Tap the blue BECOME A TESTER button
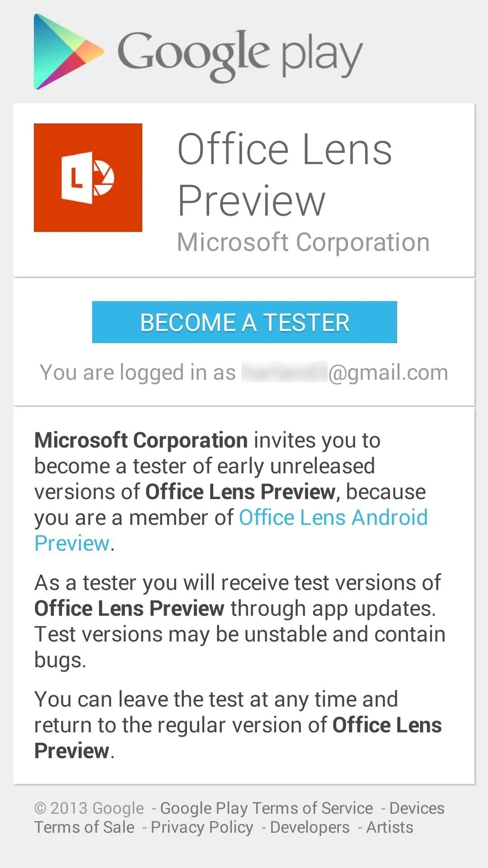The height and width of the screenshot is (868, 488). 244,322
